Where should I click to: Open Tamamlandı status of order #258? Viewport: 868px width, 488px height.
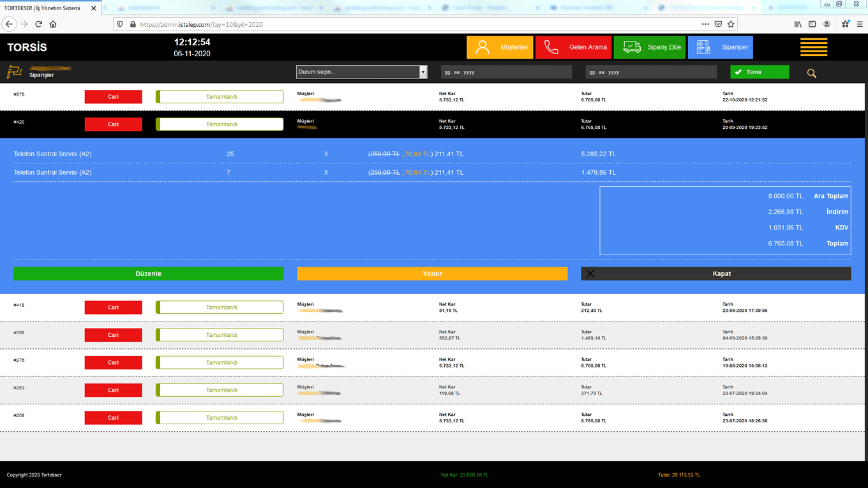[220, 418]
